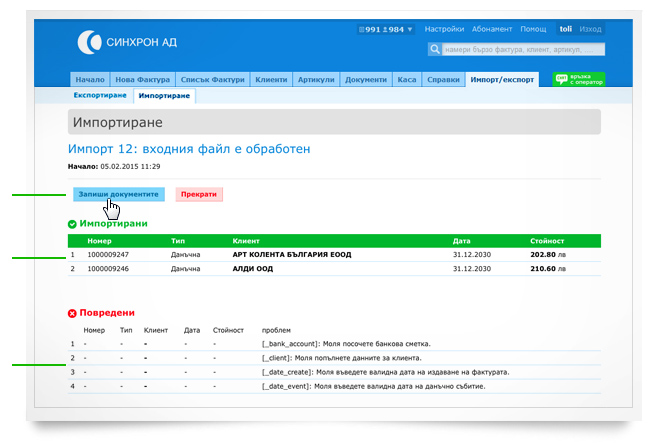Click the Синхрон АД logo
The image size is (658, 444).
[x=127, y=41]
